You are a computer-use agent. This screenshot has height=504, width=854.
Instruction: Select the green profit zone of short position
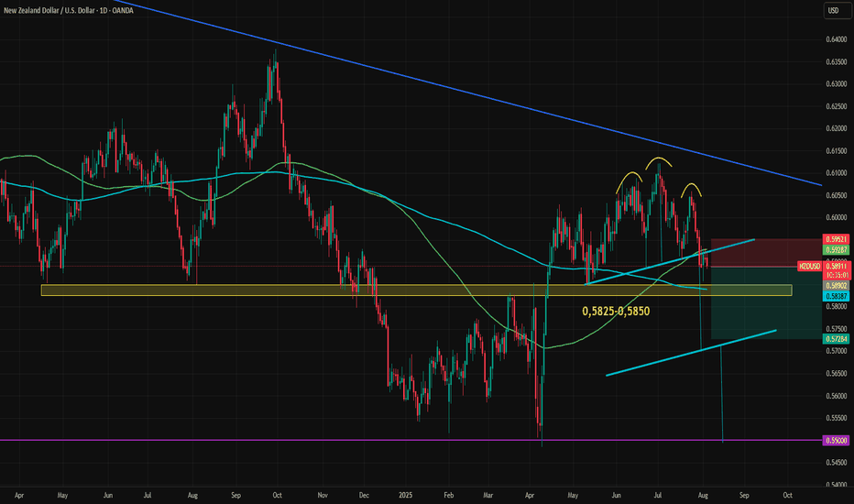[x=766, y=303]
